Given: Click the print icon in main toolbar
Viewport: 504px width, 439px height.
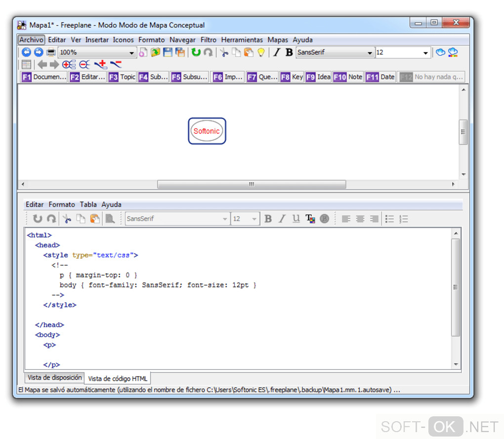Looking at the screenshot, I should click(51, 52).
